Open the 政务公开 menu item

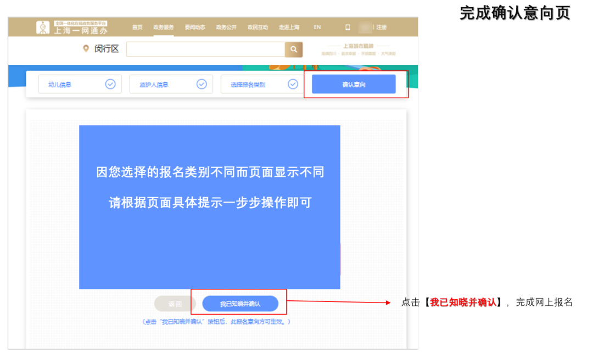pos(226,27)
